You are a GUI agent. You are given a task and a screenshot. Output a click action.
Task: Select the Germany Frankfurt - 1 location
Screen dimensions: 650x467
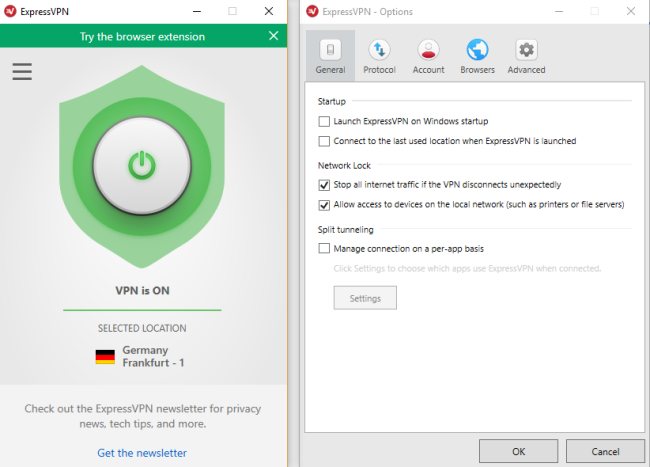[x=140, y=356]
